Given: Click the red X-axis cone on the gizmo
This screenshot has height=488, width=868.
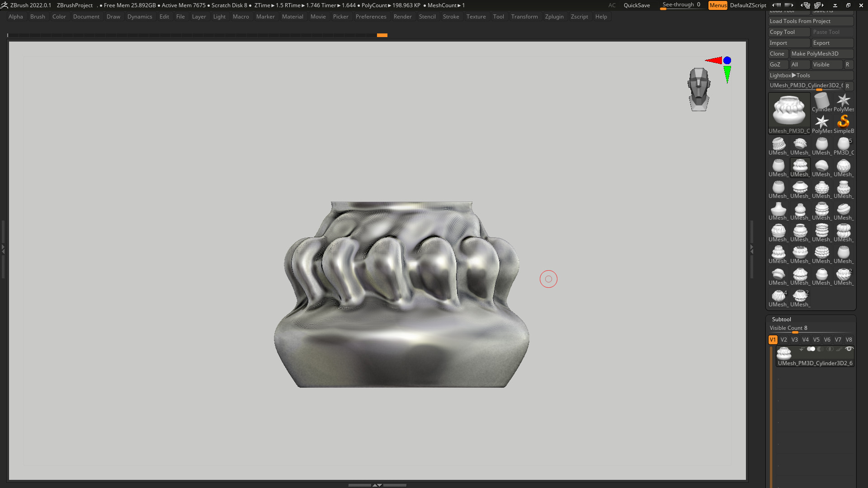Looking at the screenshot, I should (x=713, y=60).
